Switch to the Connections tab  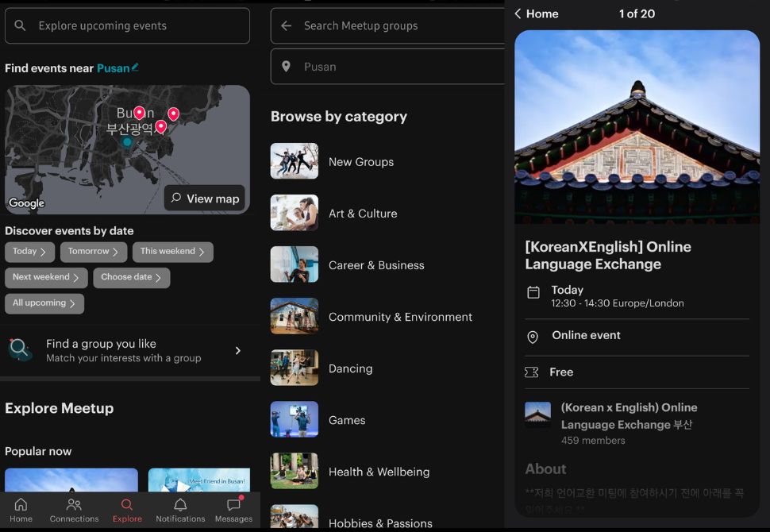coord(74,511)
